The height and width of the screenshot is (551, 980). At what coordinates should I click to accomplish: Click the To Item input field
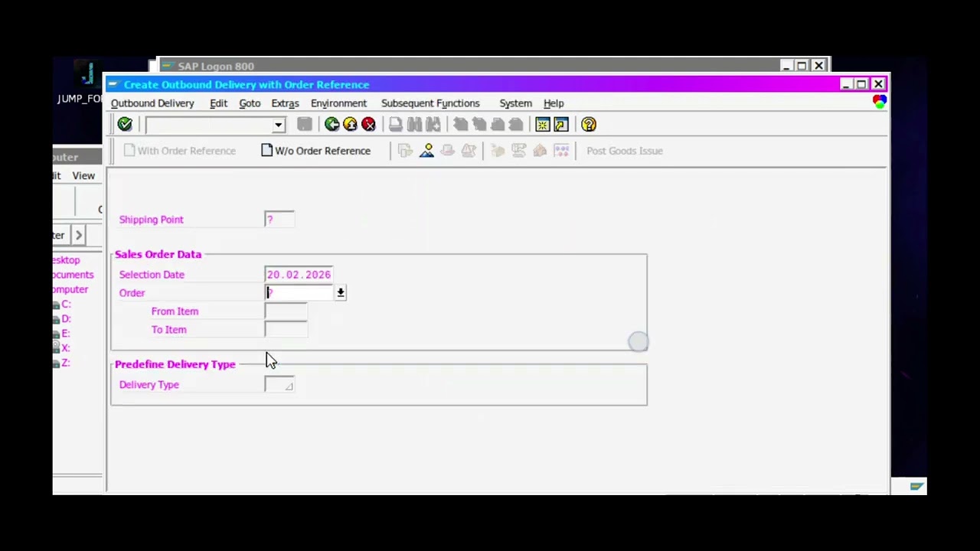pos(286,330)
